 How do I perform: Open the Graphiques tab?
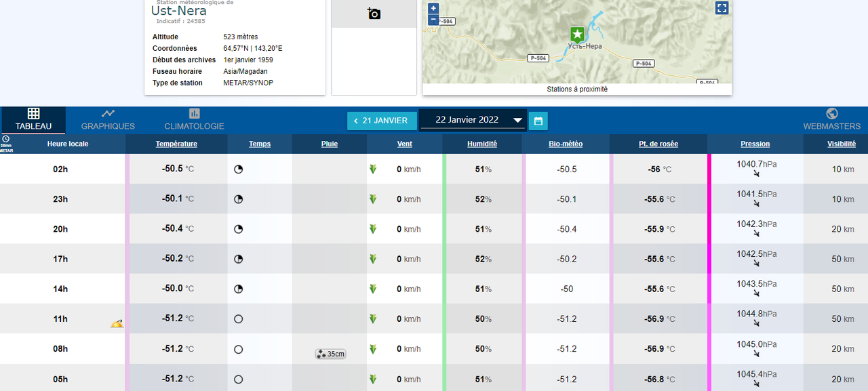[x=108, y=120]
